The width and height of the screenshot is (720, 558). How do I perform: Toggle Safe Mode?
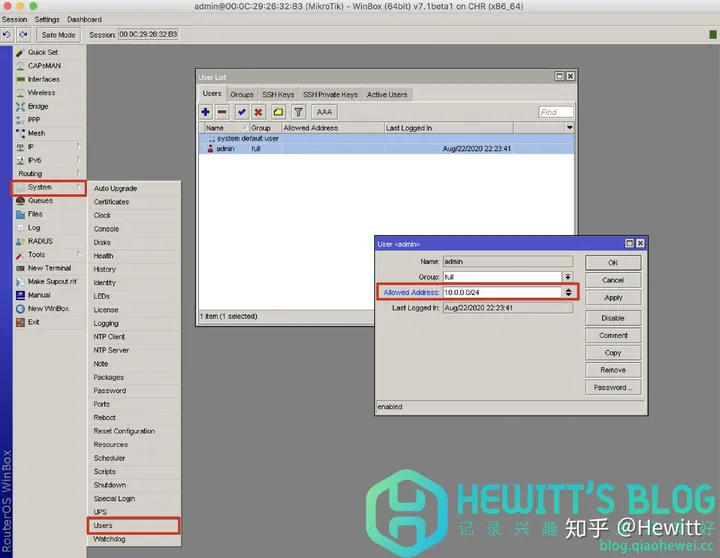(58, 35)
